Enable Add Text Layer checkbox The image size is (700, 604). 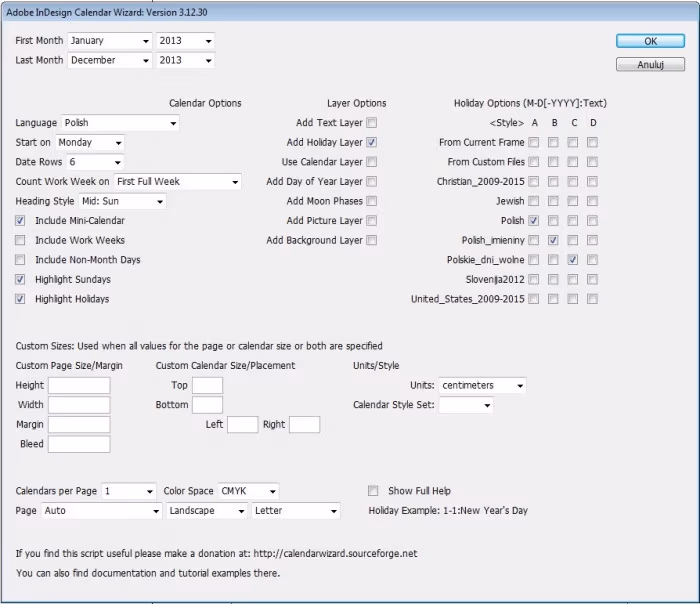point(371,123)
